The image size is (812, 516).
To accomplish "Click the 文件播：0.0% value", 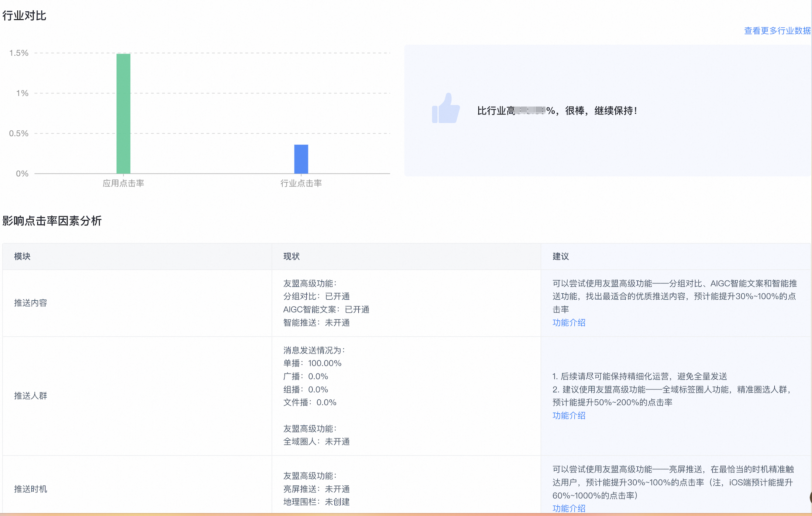I will pos(310,402).
